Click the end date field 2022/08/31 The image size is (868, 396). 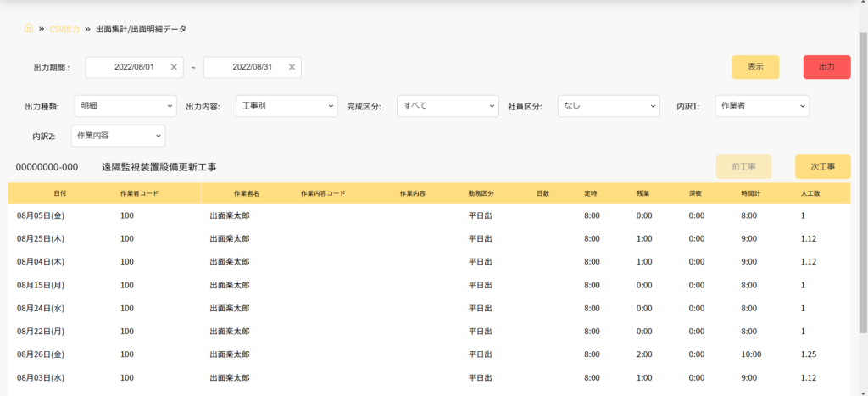(253, 67)
